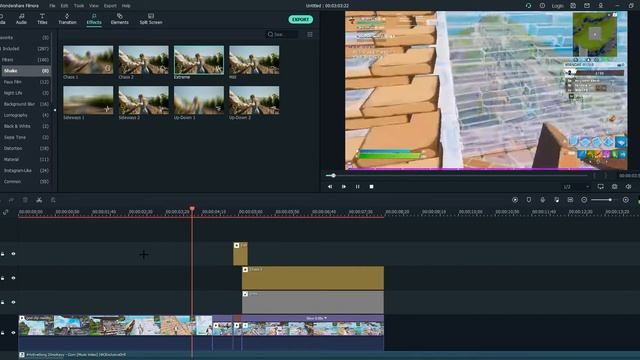Select the Up-Down 1 effect thumbnail
This screenshot has width=640, height=360.
(x=199, y=100)
